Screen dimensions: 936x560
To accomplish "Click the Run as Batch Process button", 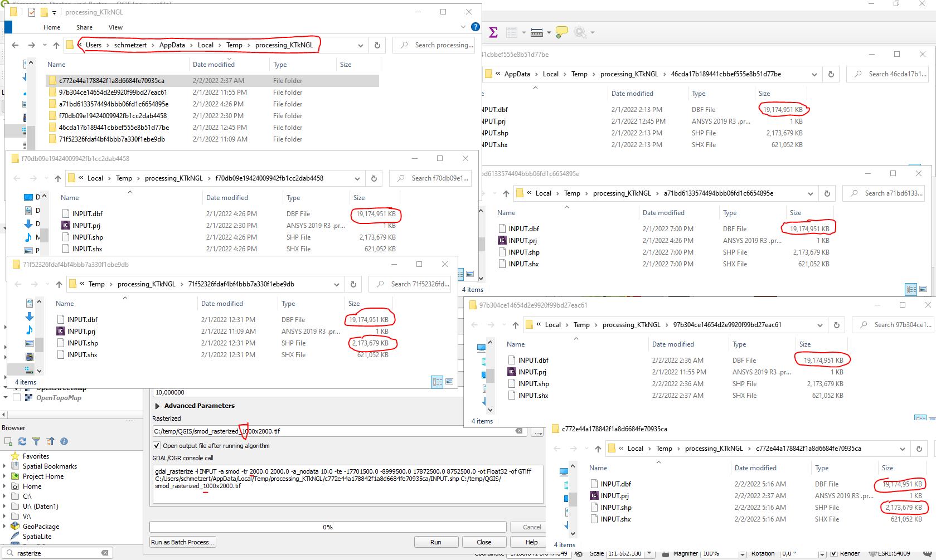I will click(182, 542).
